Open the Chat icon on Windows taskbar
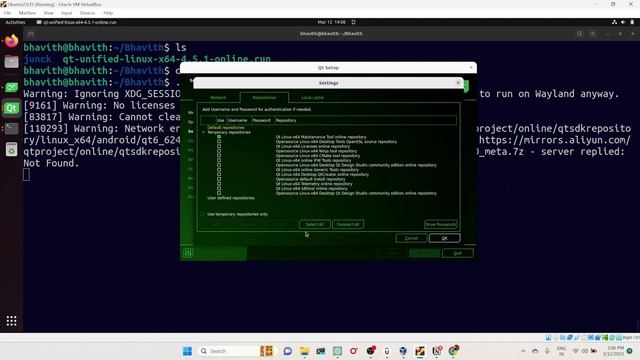This screenshot has width=640, height=360. pos(288,351)
